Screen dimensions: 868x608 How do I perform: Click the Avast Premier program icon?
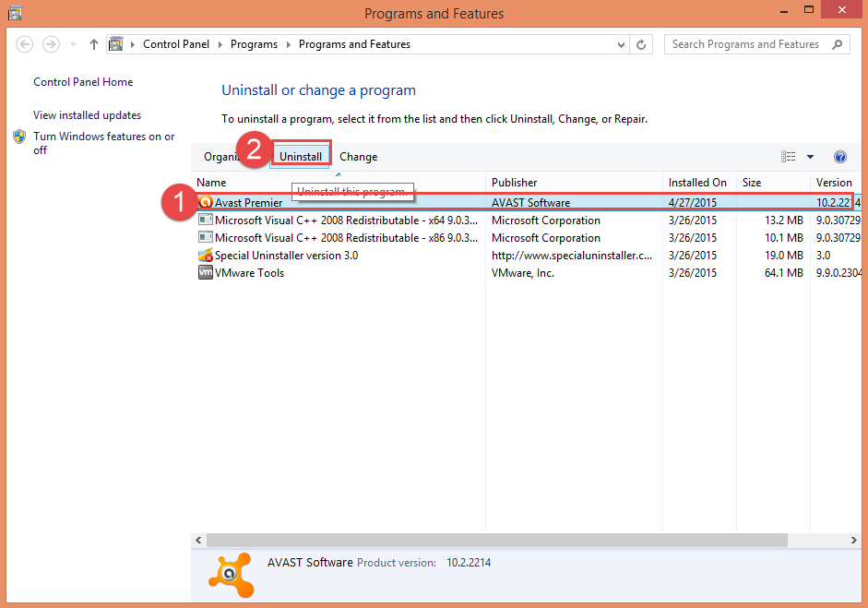206,202
